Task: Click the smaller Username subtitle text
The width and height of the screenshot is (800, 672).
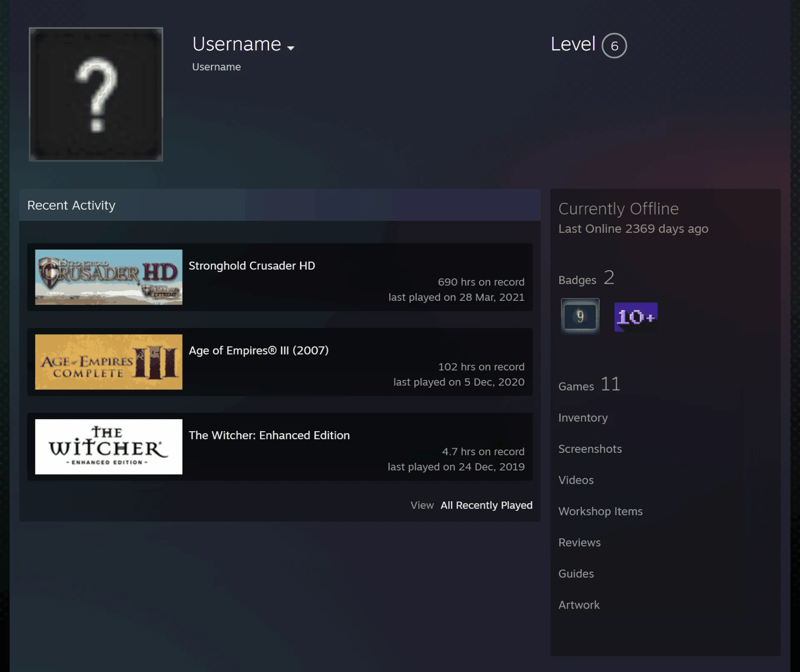Action: (216, 67)
